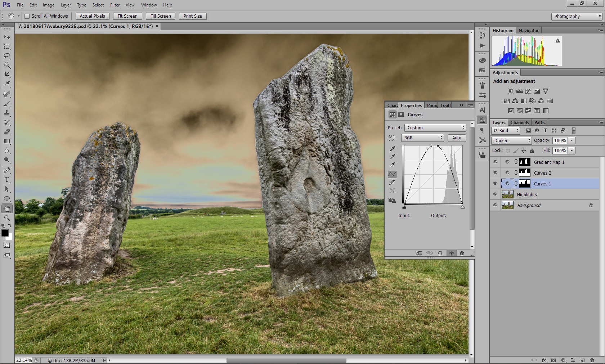Screen dimensions: 605x364
Task: Select the Crop tool
Action: (x=7, y=75)
